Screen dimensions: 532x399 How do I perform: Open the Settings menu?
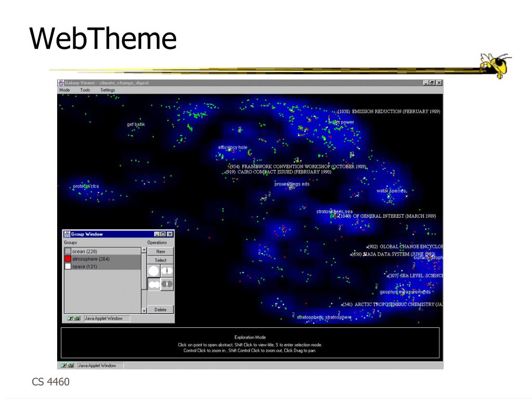point(108,90)
